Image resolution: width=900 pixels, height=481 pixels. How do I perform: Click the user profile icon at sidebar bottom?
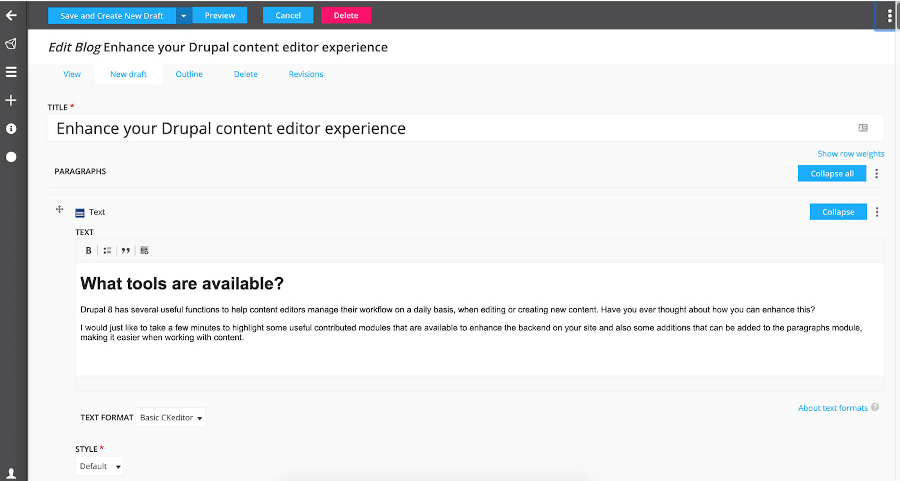11,472
